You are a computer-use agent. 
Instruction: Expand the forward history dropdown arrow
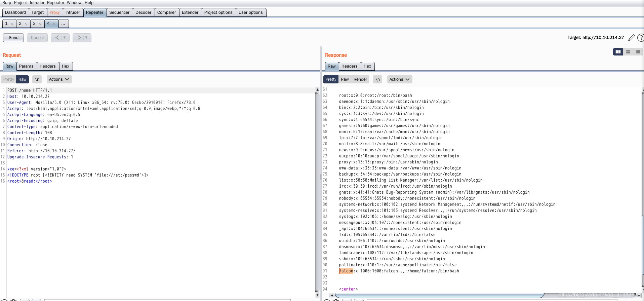tap(87, 38)
